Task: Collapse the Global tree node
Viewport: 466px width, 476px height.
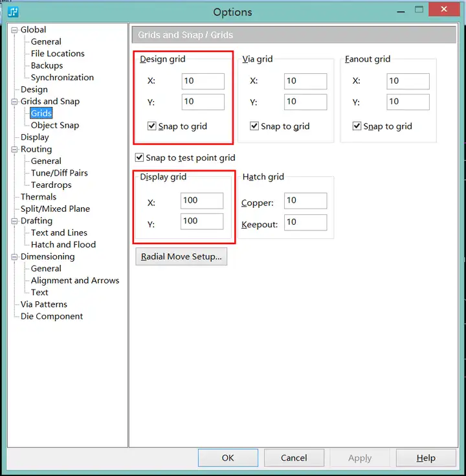Action: (x=14, y=30)
